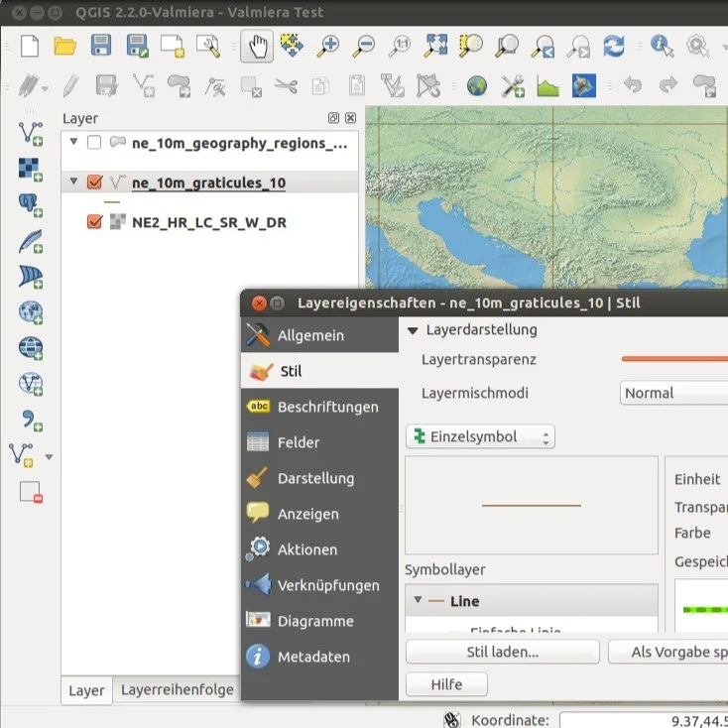The width and height of the screenshot is (728, 728).
Task: Click the Add SpatiaLite Layer feather icon
Action: tap(31, 241)
